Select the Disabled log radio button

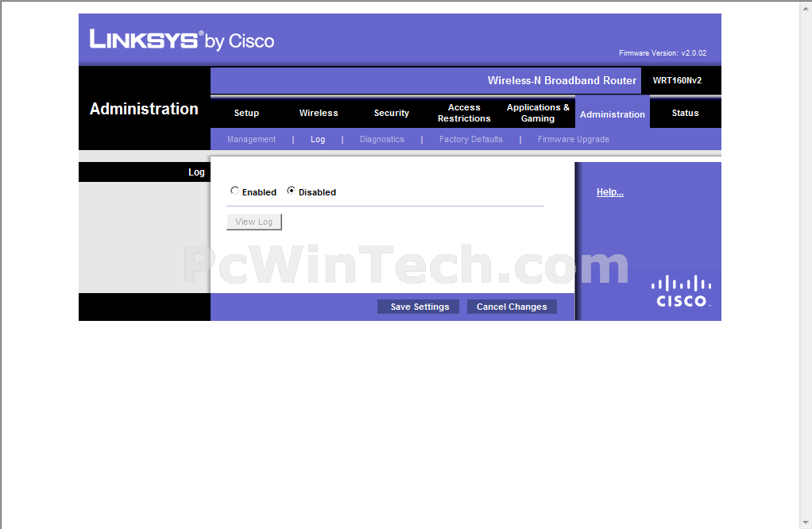point(292,191)
